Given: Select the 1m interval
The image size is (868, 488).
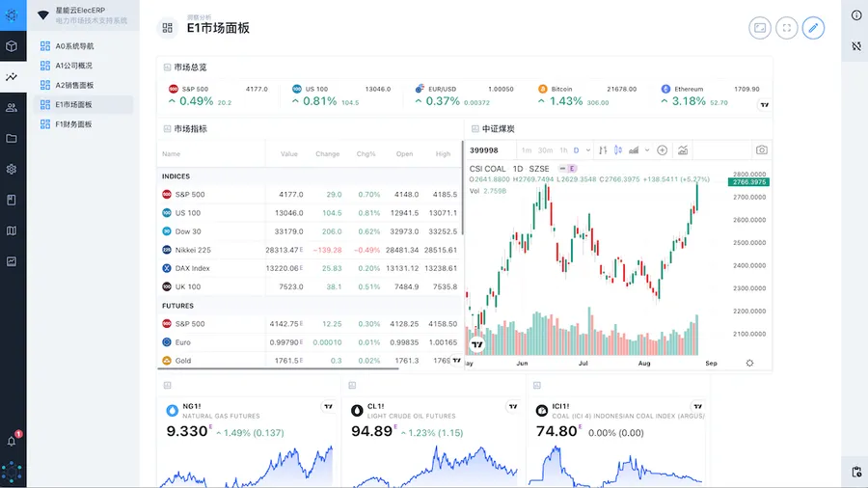Looking at the screenshot, I should coord(527,150).
